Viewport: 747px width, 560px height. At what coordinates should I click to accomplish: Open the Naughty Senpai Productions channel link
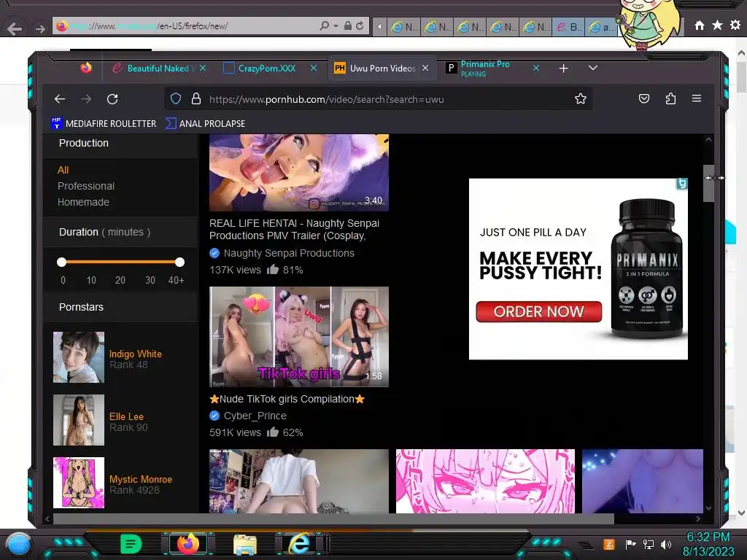click(x=289, y=253)
